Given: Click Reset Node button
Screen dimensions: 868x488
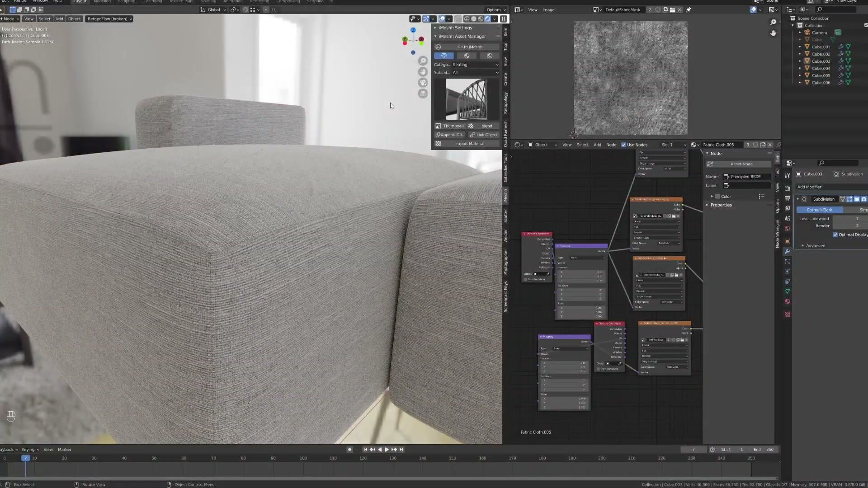Looking at the screenshot, I should [x=738, y=164].
